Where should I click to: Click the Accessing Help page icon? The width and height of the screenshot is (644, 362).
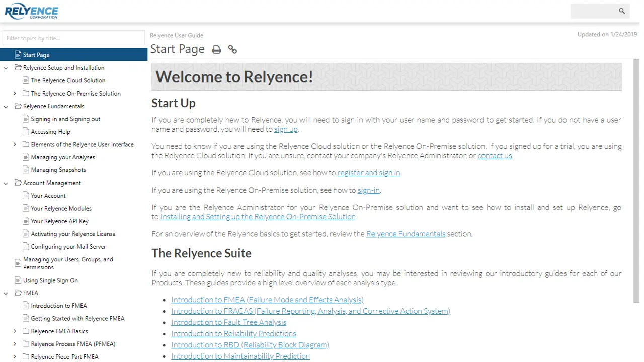26,132
